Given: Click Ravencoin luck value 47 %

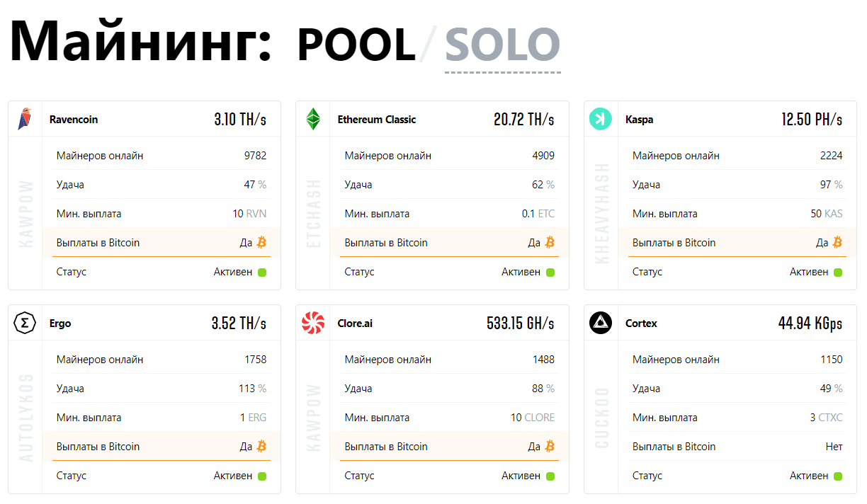Looking at the screenshot, I should (x=256, y=185).
